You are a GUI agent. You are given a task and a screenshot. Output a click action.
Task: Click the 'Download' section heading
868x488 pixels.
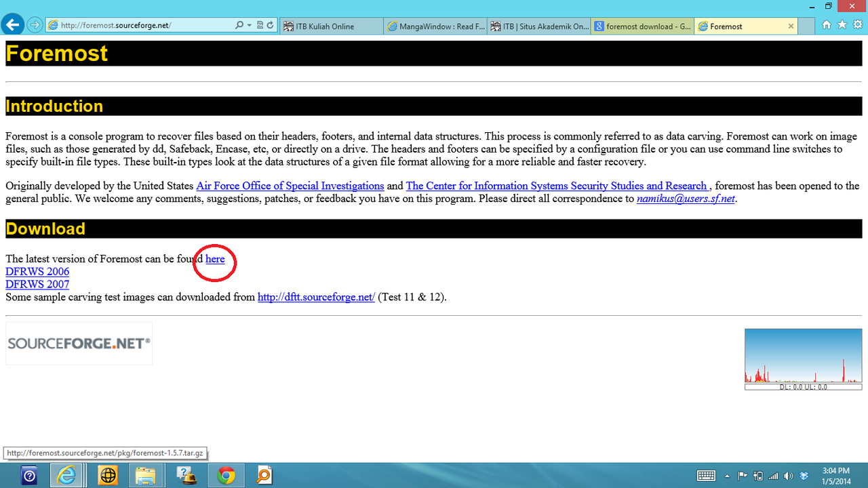[45, 229]
